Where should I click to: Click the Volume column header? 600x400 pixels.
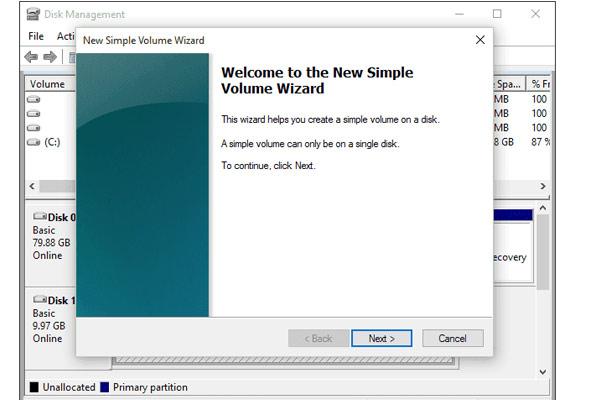(47, 84)
